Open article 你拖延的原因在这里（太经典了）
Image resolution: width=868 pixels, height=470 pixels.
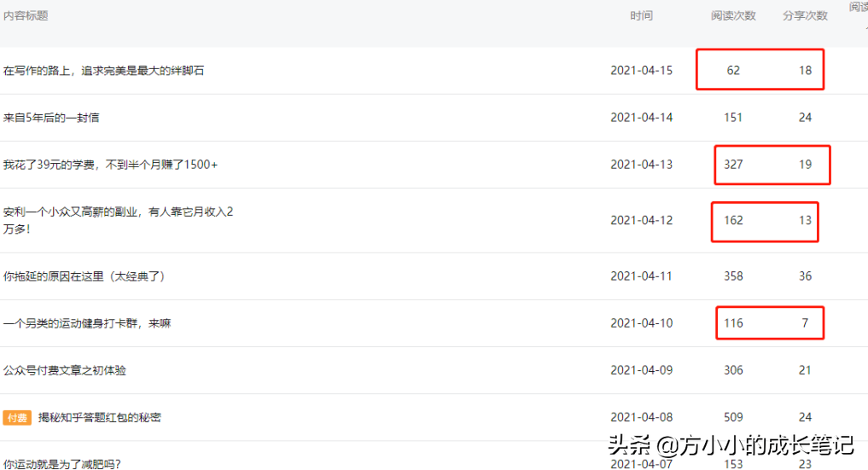[84, 276]
